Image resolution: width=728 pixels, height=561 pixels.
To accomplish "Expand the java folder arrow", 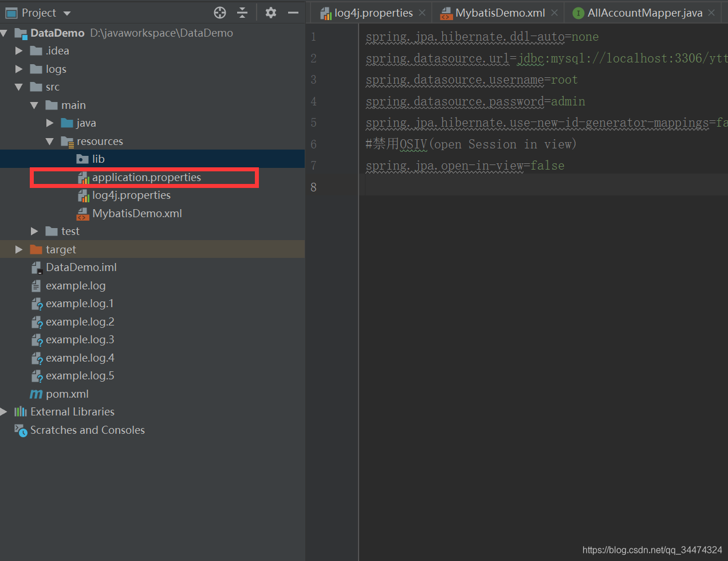I will 50,123.
